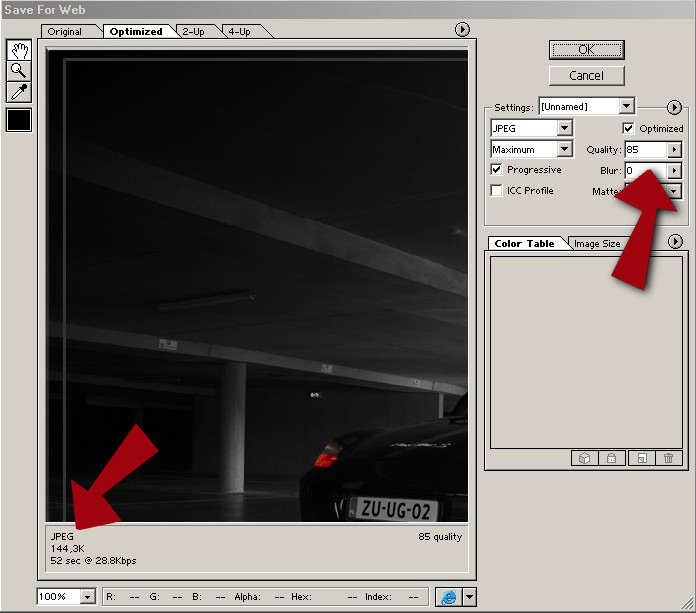Click the Cancel button
Viewport: 696px width, 613px height.
586,76
